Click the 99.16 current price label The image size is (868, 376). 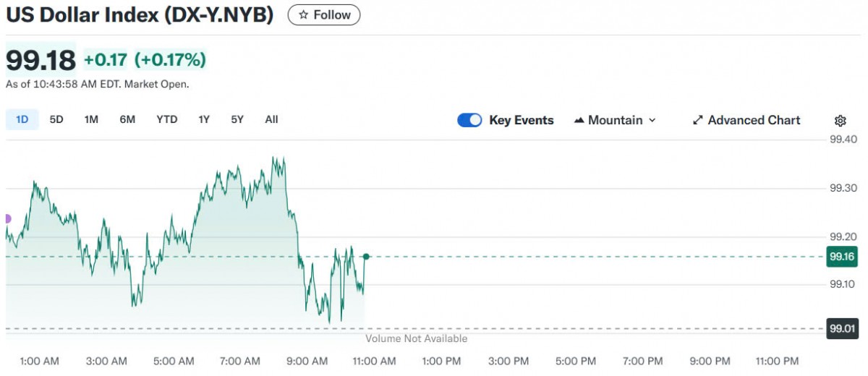[842, 257]
